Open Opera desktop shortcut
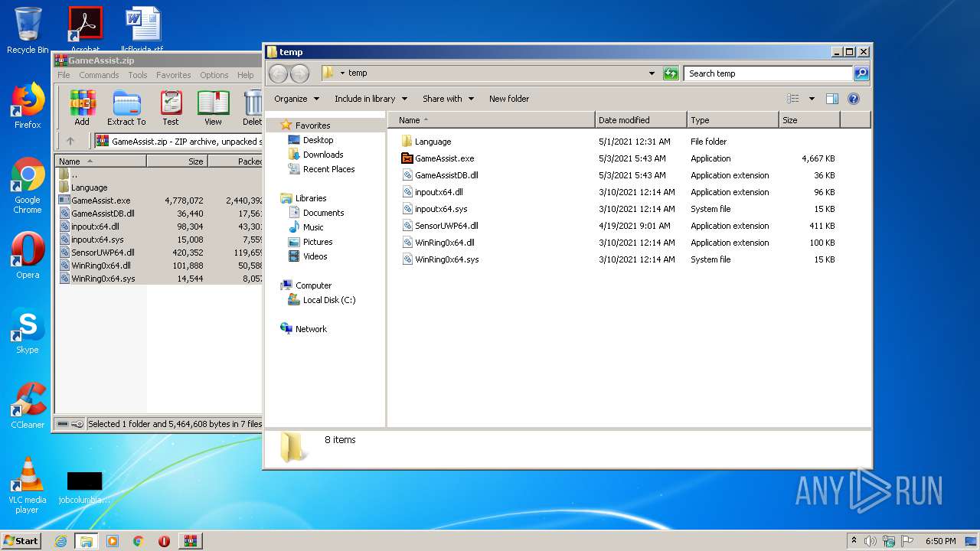 [x=28, y=256]
